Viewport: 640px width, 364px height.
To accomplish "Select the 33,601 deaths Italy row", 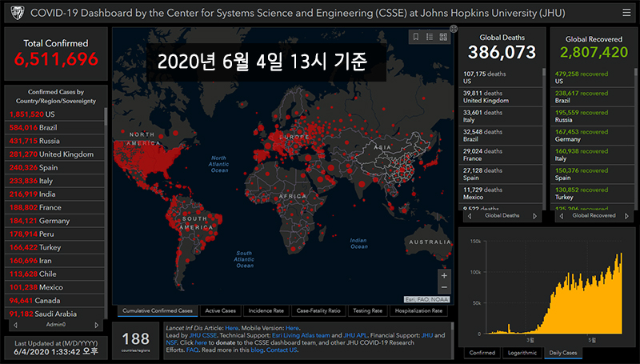I will tap(501, 116).
